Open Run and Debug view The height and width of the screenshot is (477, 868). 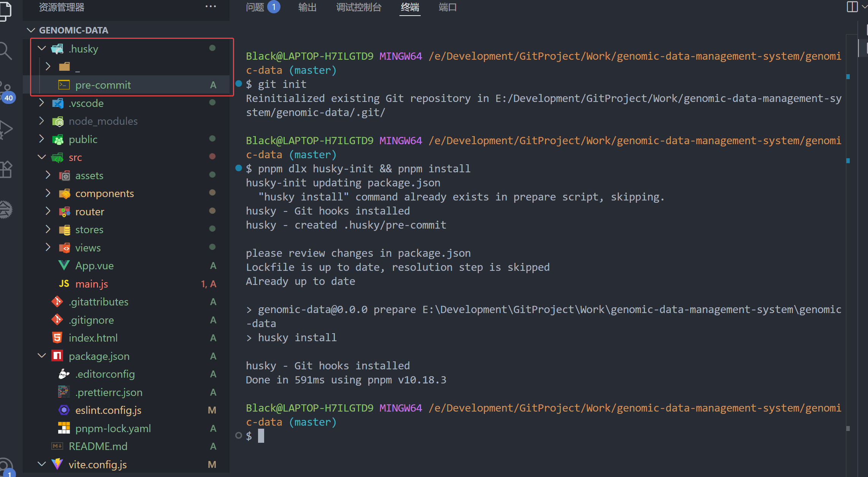point(5,129)
